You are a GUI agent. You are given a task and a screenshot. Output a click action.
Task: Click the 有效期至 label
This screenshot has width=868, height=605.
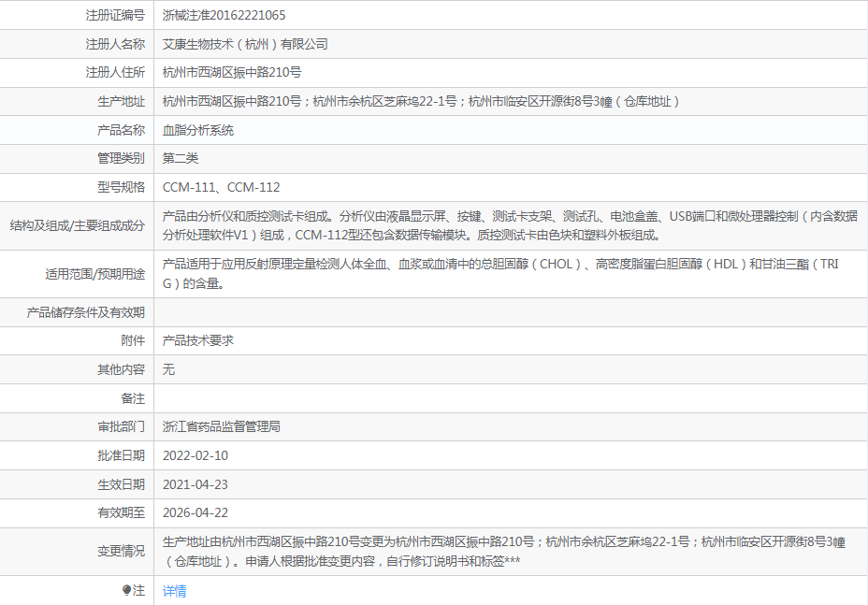pos(122,513)
